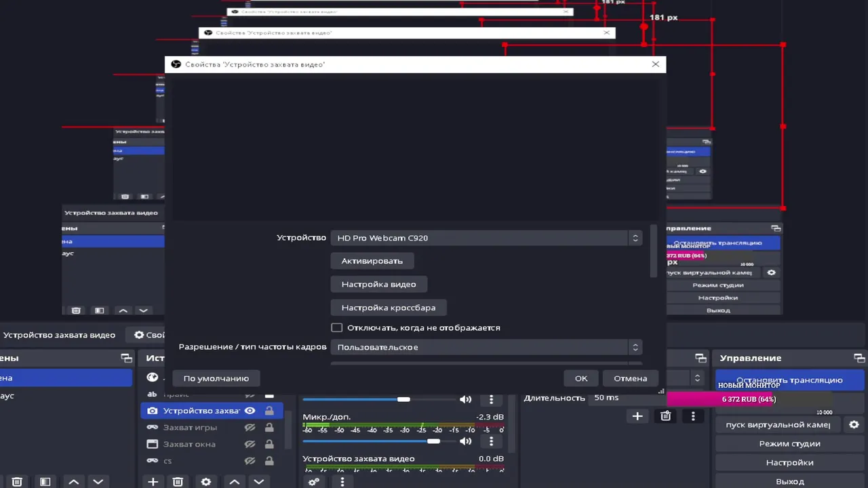Delete the selected scene with the trash icon
The image size is (868, 488).
pos(17,482)
